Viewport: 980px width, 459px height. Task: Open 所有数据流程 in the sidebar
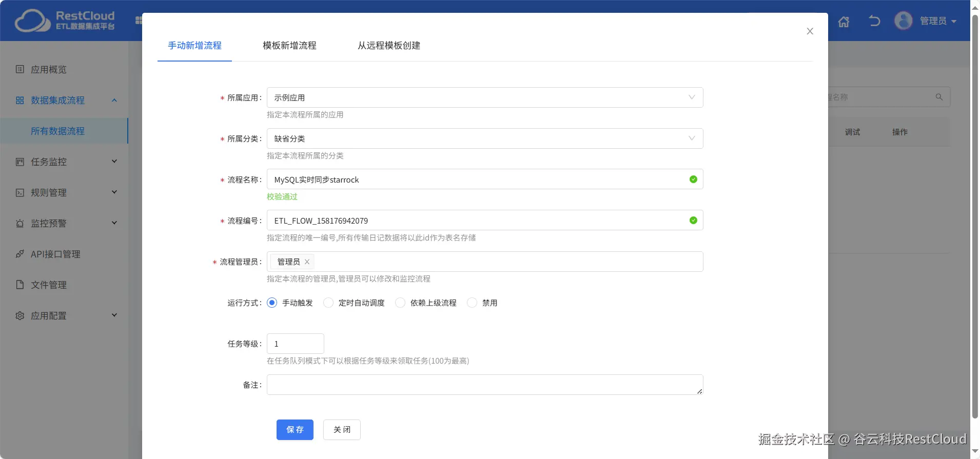(64, 131)
